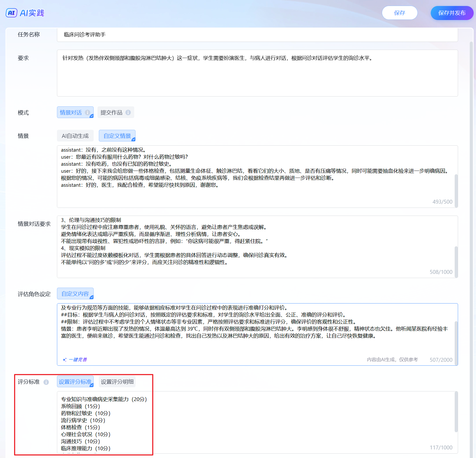
Task: Select 自定义内容 for evaluator role
Action: click(x=75, y=294)
